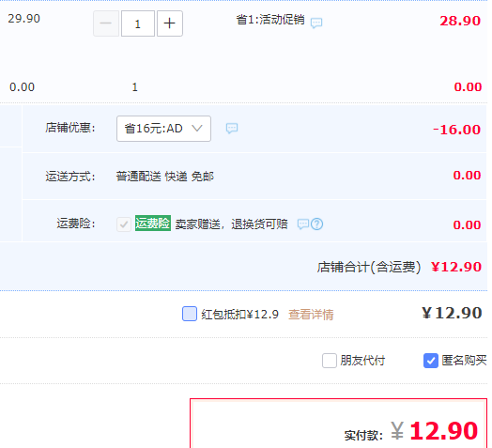Enable the 红包抵扣¥12.9 checkbox
Screen dimensions: 492x448
coord(190,314)
